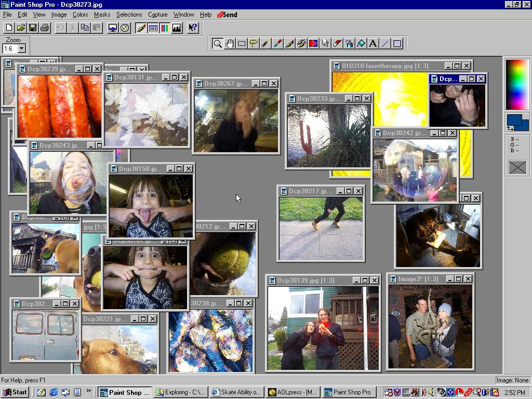Open the Colors menu
Viewport: 532px width, 399px height.
(x=80, y=15)
